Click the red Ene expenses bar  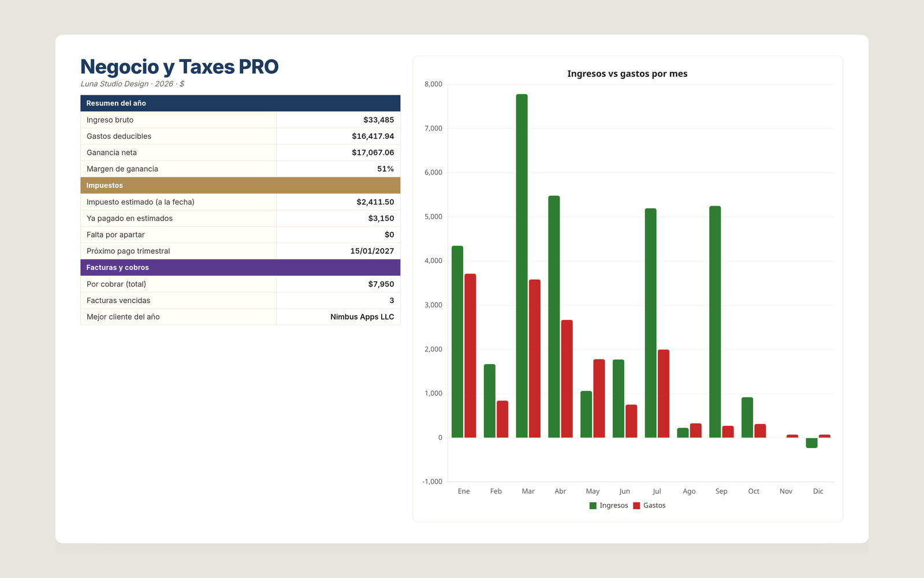point(470,355)
